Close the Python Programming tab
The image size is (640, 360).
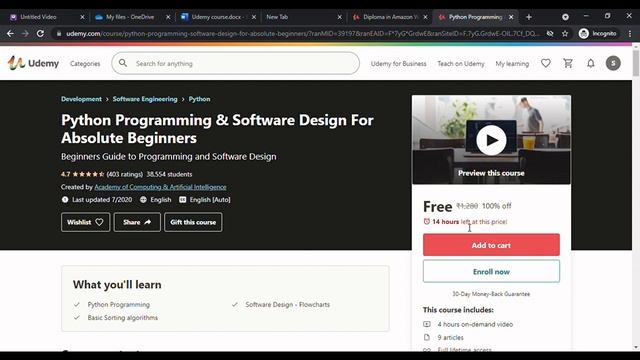tap(511, 17)
